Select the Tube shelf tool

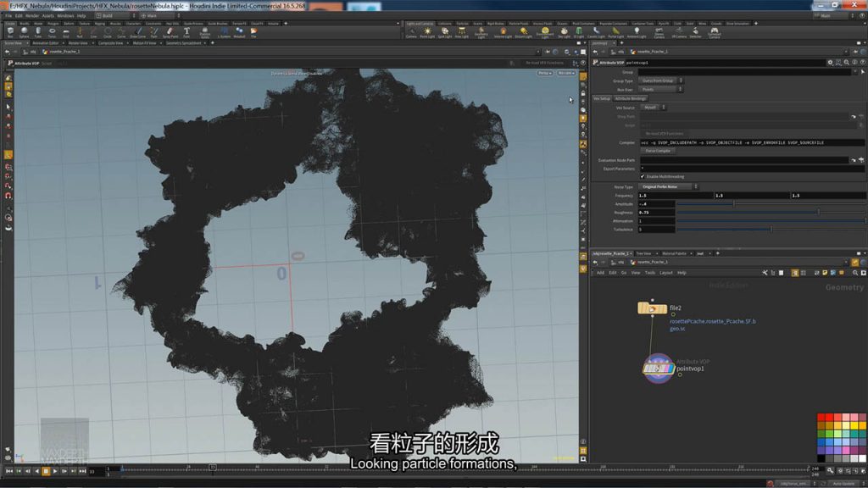[x=38, y=33]
